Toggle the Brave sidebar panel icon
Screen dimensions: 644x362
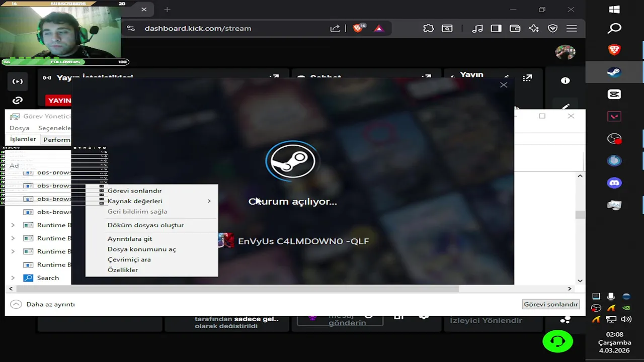[x=496, y=29]
